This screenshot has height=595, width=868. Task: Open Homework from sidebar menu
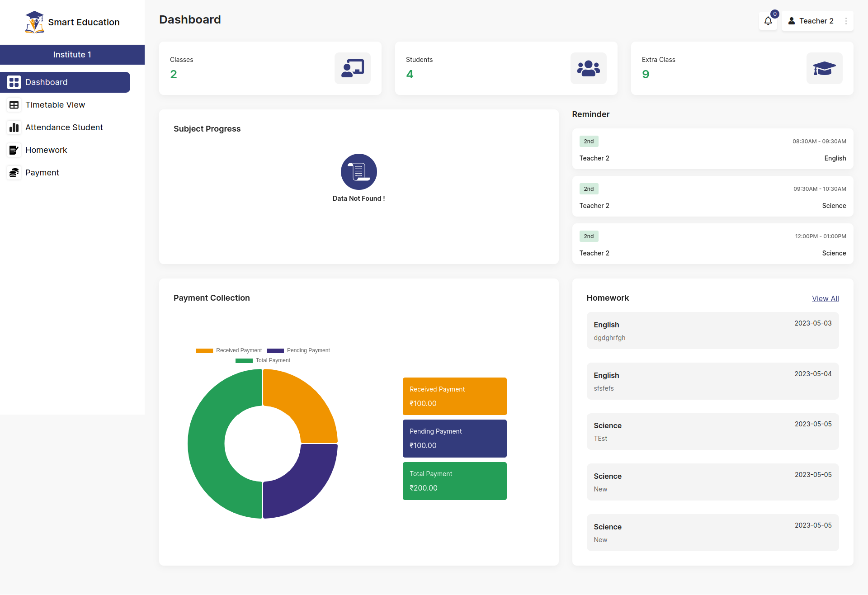tap(46, 150)
